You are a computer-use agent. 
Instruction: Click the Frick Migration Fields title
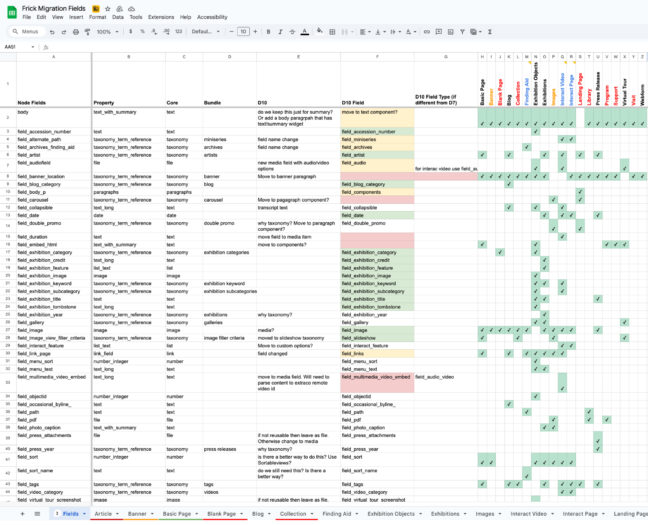click(x=54, y=9)
